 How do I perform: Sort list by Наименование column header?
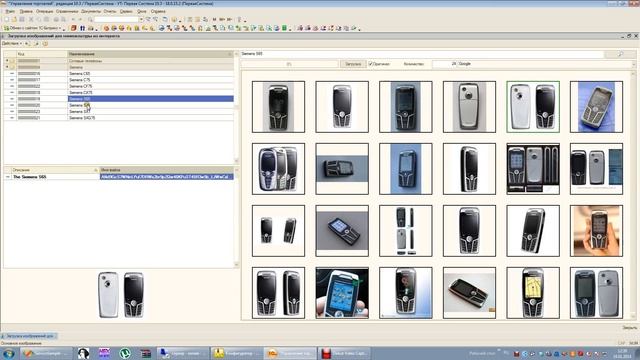[150, 54]
